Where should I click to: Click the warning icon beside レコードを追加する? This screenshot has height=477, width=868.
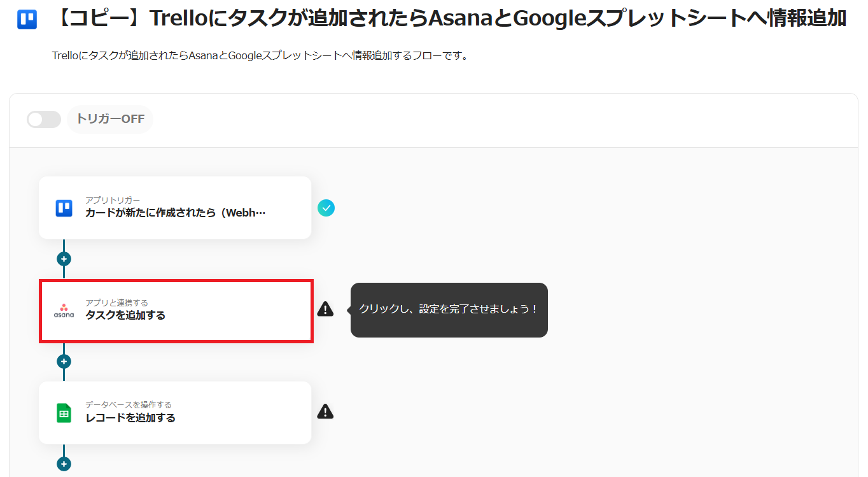coord(325,411)
